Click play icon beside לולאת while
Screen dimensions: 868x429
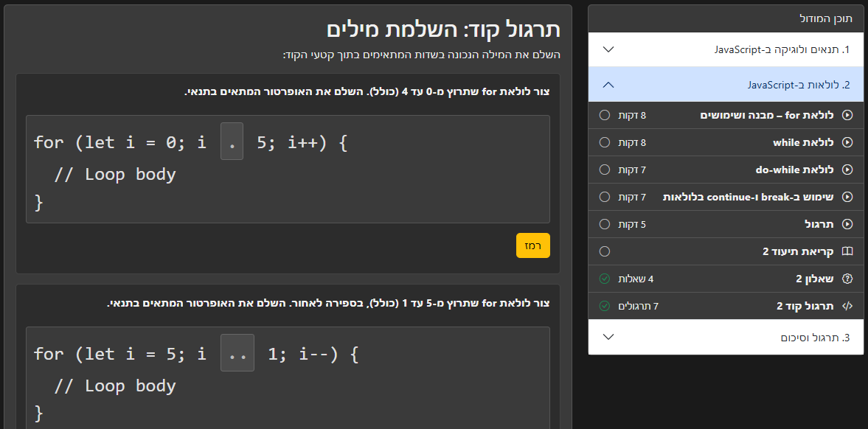pyautogui.click(x=847, y=142)
